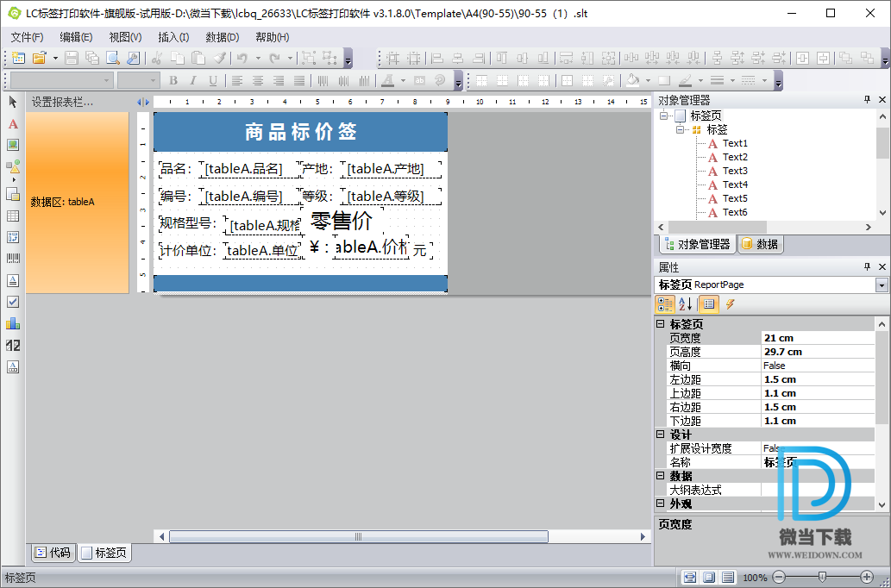Select the picture object tool
Viewport: 891px width, 588px height.
[x=13, y=145]
